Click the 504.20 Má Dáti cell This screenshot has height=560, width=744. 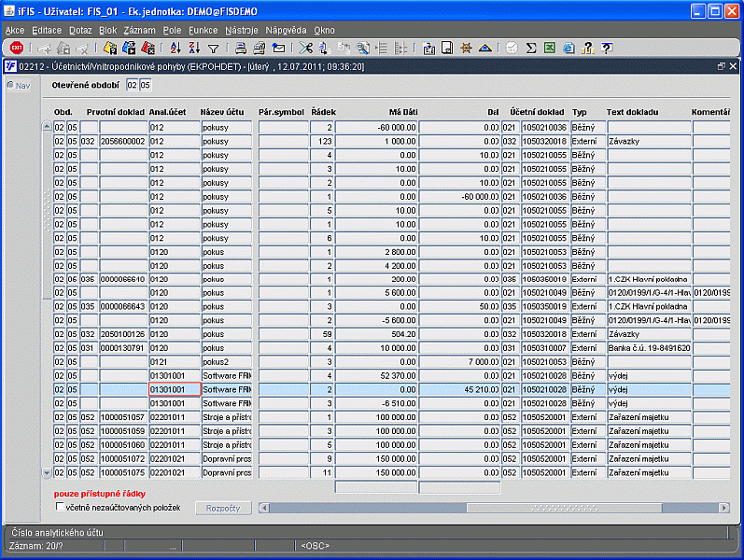[376, 334]
